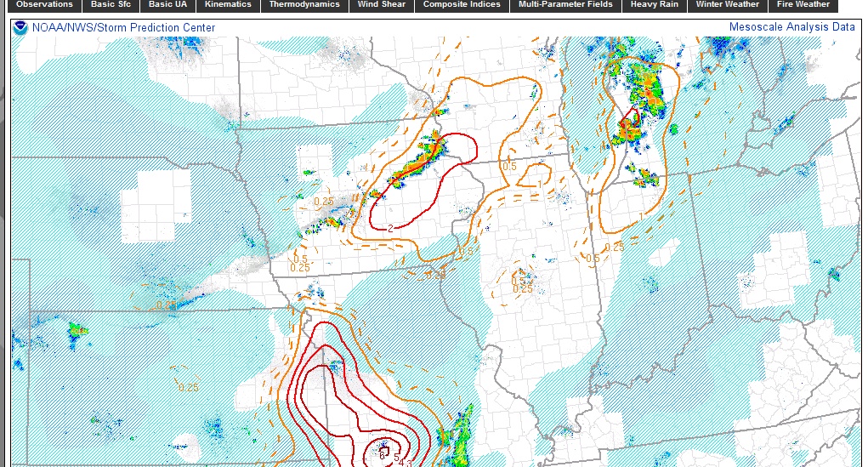Open the Multi-Parameter Fields menu tab
The width and height of the screenshot is (868, 467).
click(565, 5)
